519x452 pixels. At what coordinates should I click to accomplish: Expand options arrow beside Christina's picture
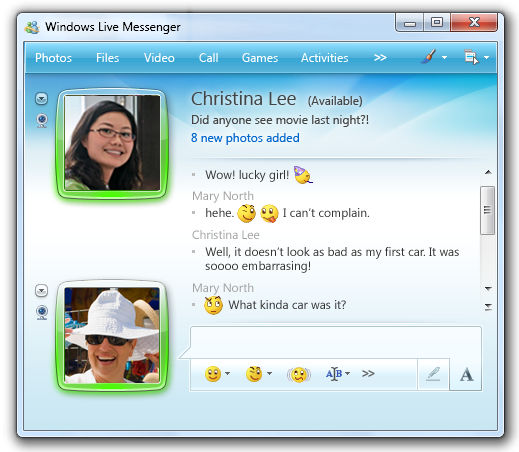click(42, 99)
